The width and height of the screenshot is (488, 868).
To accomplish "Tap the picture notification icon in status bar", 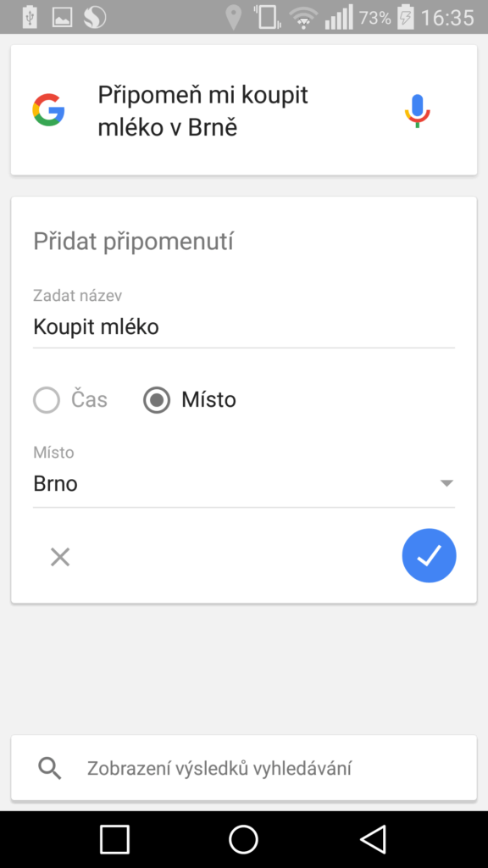I will (63, 17).
